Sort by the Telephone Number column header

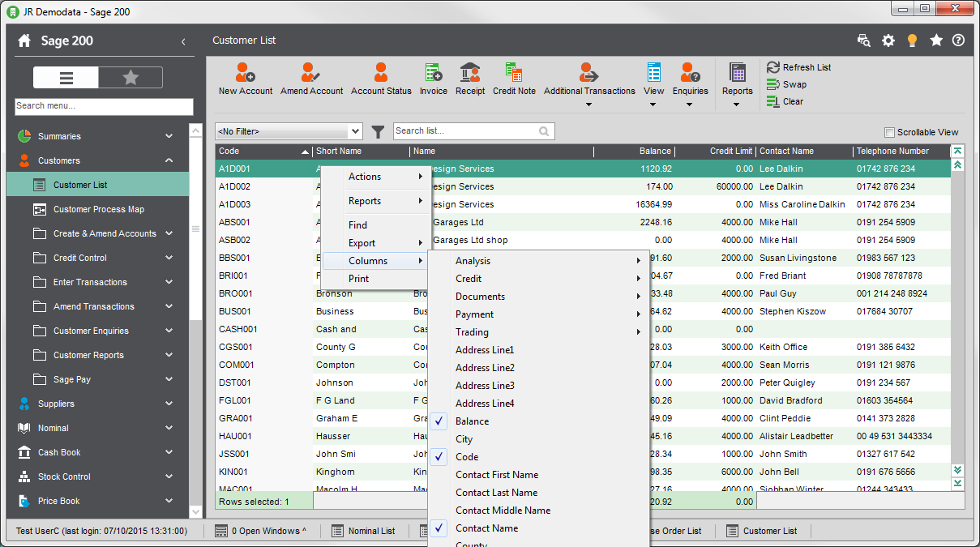tap(900, 151)
